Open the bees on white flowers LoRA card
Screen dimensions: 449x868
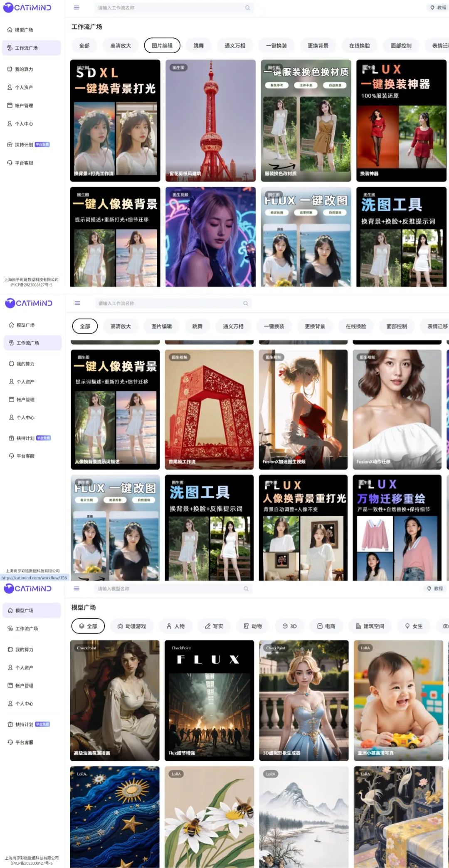[209, 817]
